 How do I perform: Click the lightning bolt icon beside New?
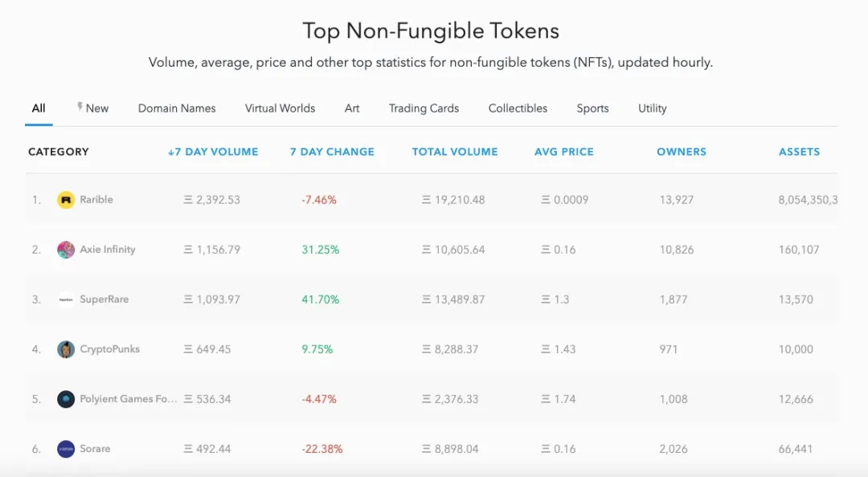click(80, 107)
